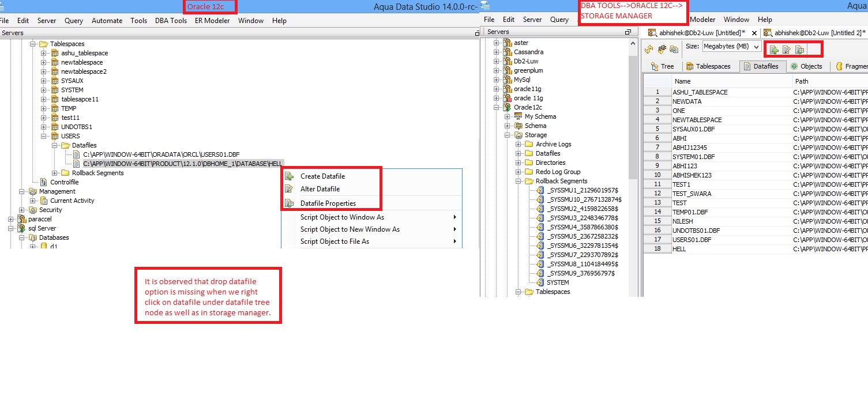868x404 pixels.
Task: Select Datafile Properties in context menu
Action: 328,203
